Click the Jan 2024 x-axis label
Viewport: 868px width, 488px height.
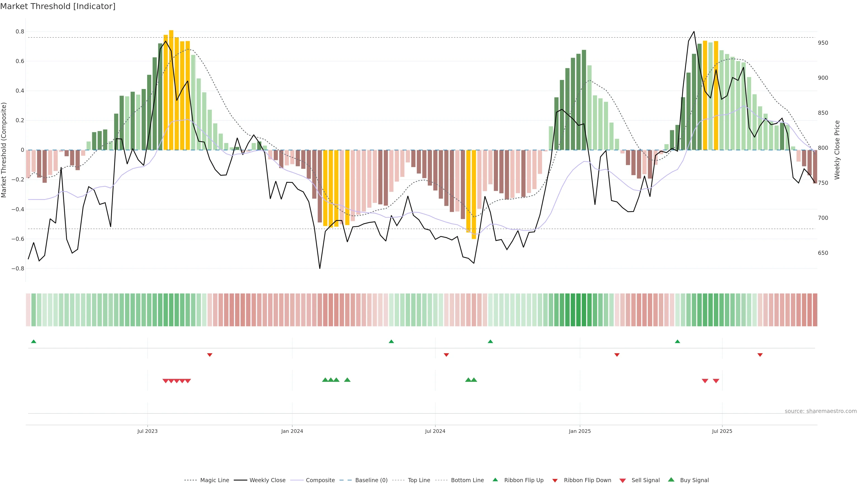click(292, 431)
